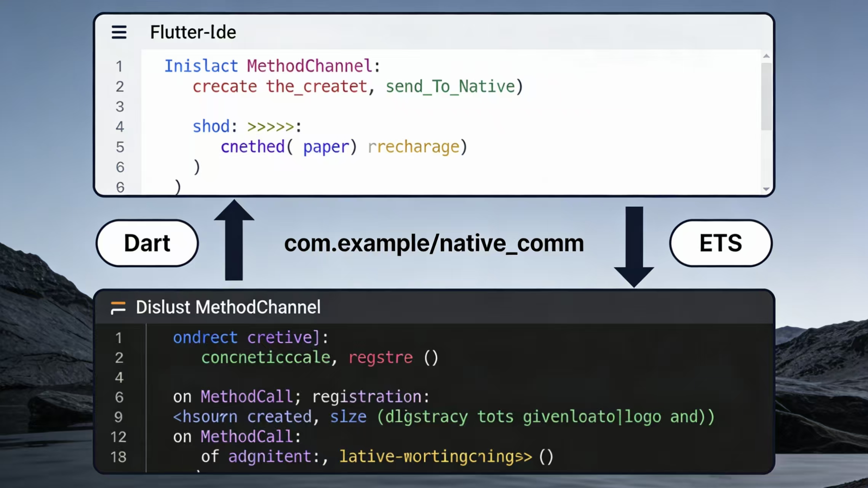
Task: Click scrollbar down arrow in top editor
Action: [x=766, y=189]
